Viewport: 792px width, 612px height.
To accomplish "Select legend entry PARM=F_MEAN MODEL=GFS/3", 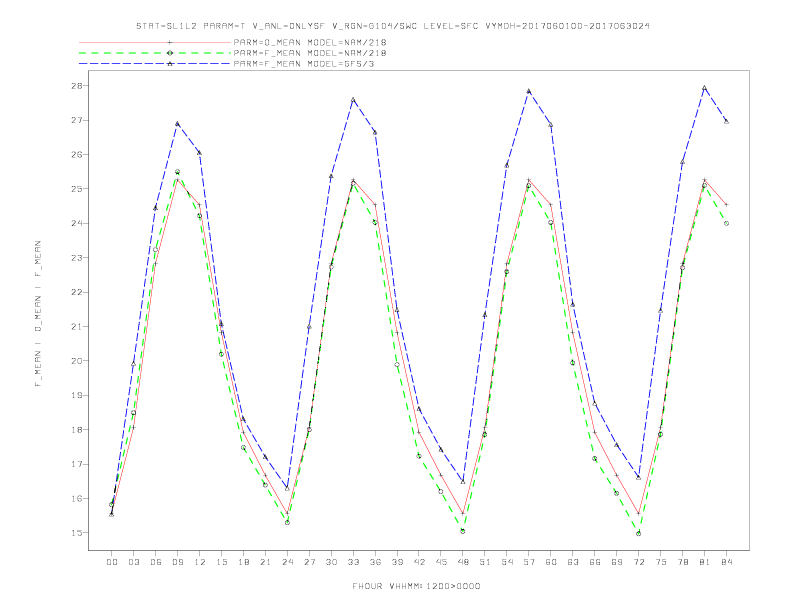I will click(304, 64).
